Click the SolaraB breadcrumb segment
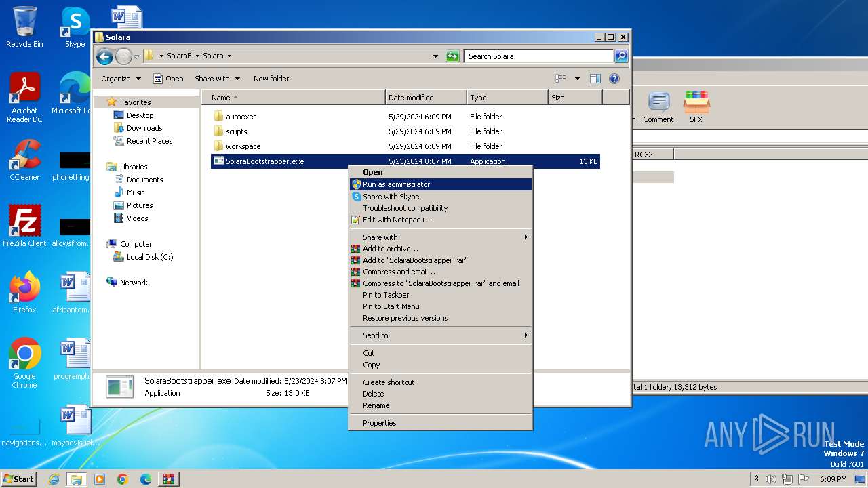868x488 pixels. click(x=179, y=56)
